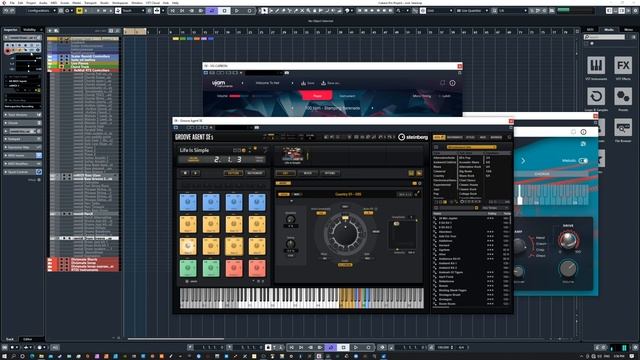Click Record in bottom transport bar
Screen dimensions: 640x360
pos(368,347)
